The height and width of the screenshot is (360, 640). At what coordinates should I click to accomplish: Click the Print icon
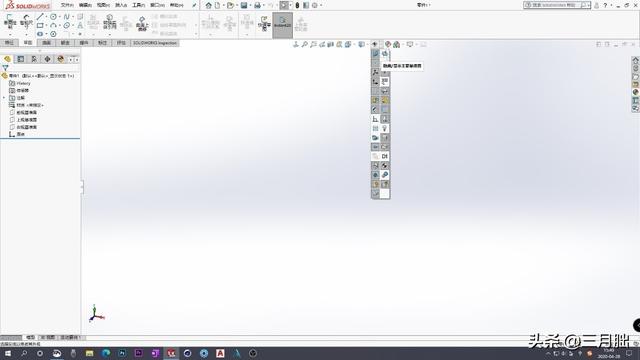pyautogui.click(x=257, y=5)
